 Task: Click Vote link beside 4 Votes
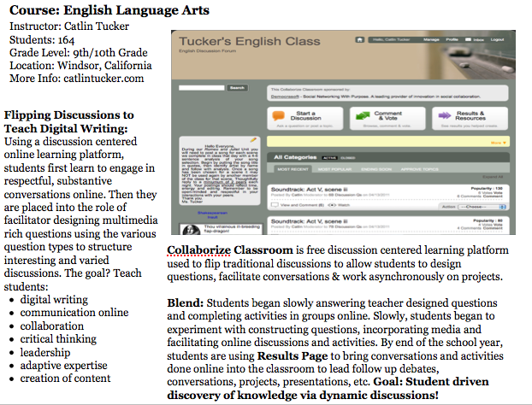tap(498, 225)
